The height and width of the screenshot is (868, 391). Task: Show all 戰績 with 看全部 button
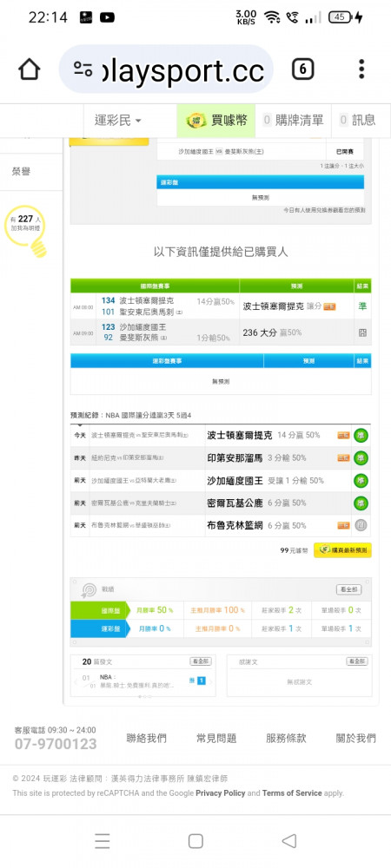coord(349,589)
